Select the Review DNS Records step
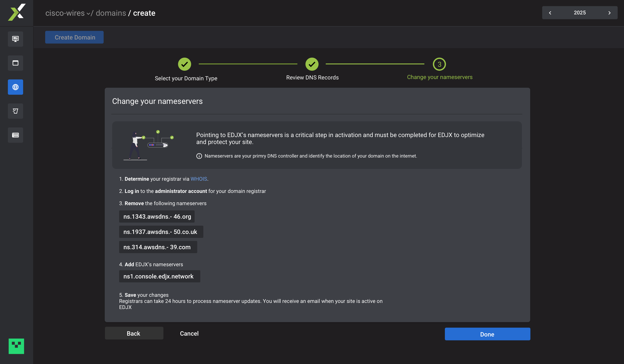The width and height of the screenshot is (624, 364). 312,69
